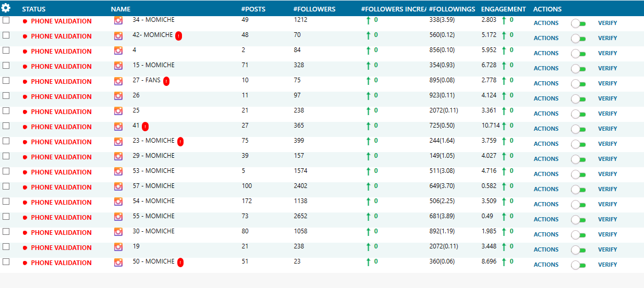The image size is (644, 288).
Task: Open ACTIONS menu for account 26
Action: [x=546, y=98]
